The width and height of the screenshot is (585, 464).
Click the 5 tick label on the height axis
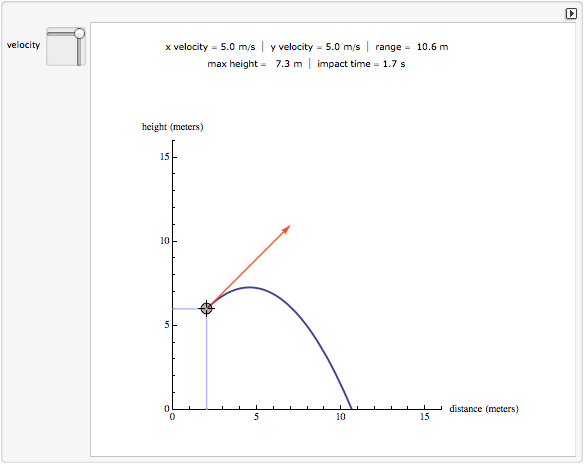(167, 325)
